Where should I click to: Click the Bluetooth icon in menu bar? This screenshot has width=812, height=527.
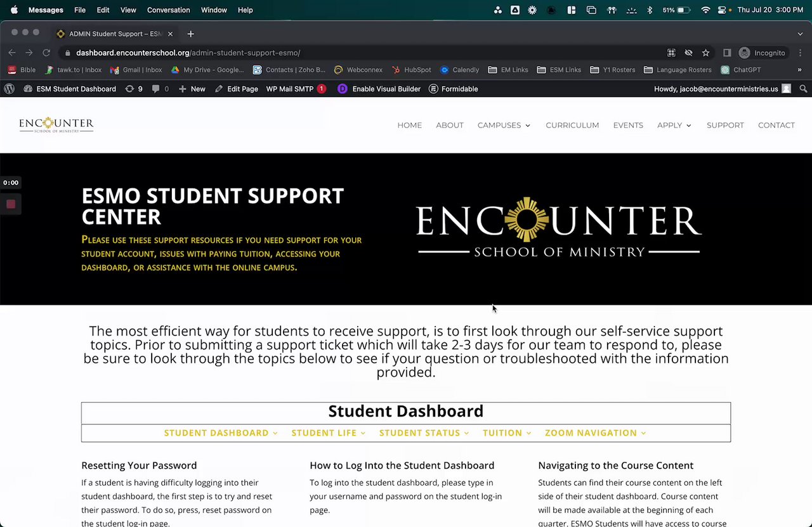tap(650, 10)
